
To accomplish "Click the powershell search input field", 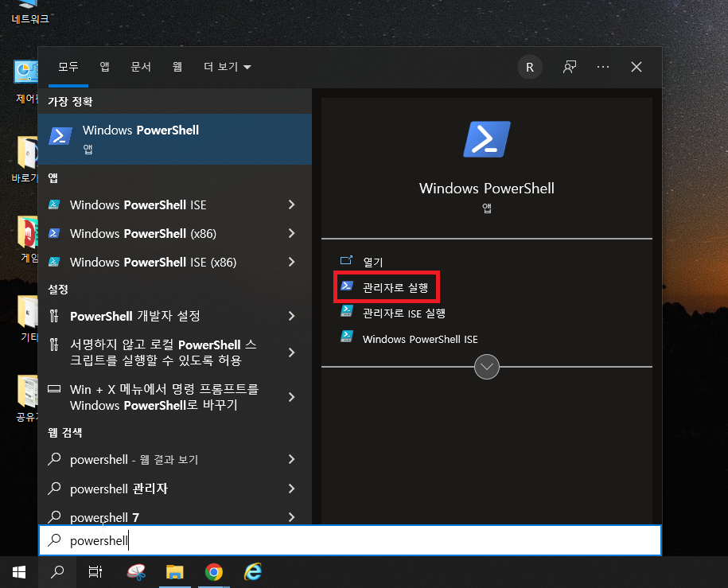I will [350, 540].
